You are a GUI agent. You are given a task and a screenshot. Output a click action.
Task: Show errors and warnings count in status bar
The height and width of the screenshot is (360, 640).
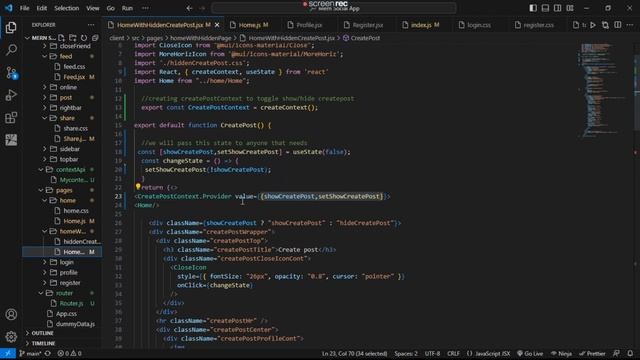[x=69, y=353]
